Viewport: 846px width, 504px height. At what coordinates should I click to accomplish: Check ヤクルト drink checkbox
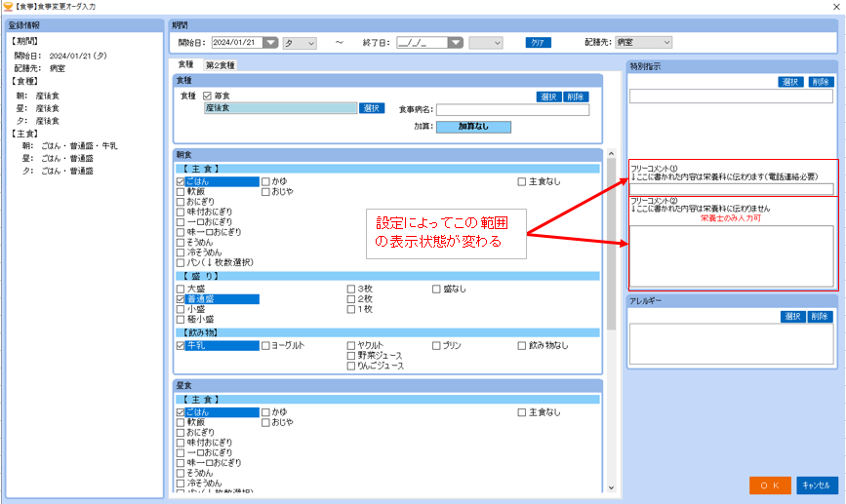tap(351, 345)
